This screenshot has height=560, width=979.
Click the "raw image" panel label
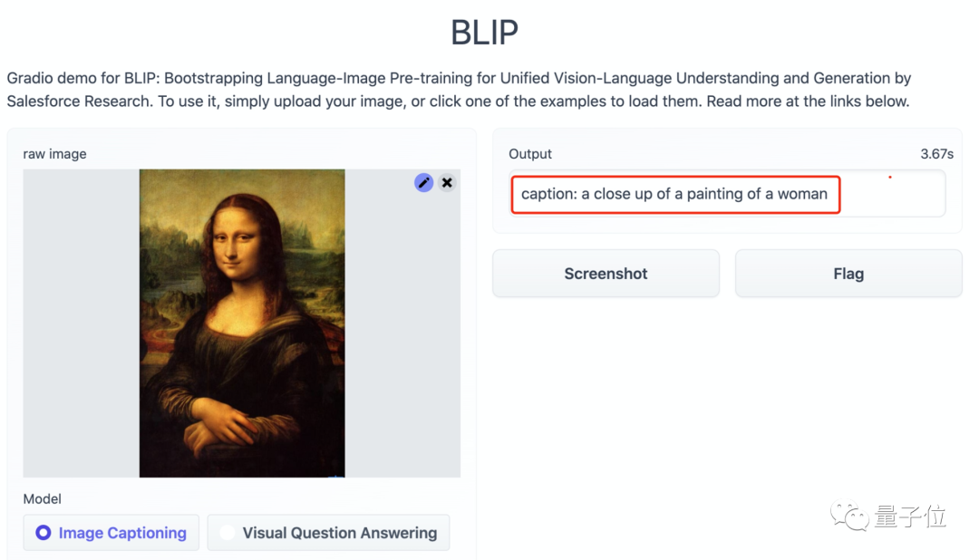pos(54,154)
